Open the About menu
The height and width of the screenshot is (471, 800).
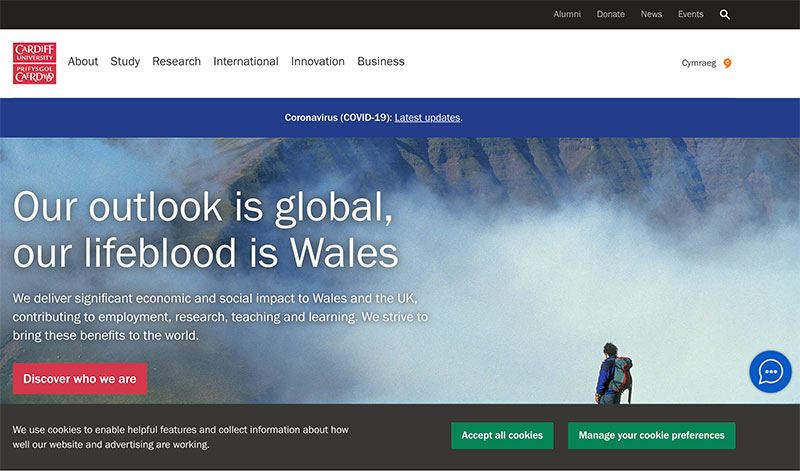tap(83, 61)
